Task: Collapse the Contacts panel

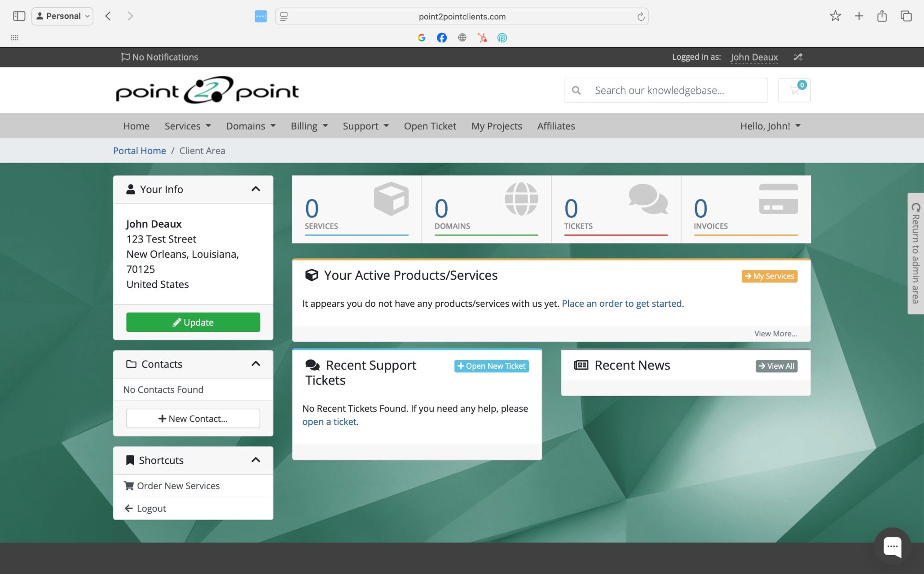Action: point(255,364)
